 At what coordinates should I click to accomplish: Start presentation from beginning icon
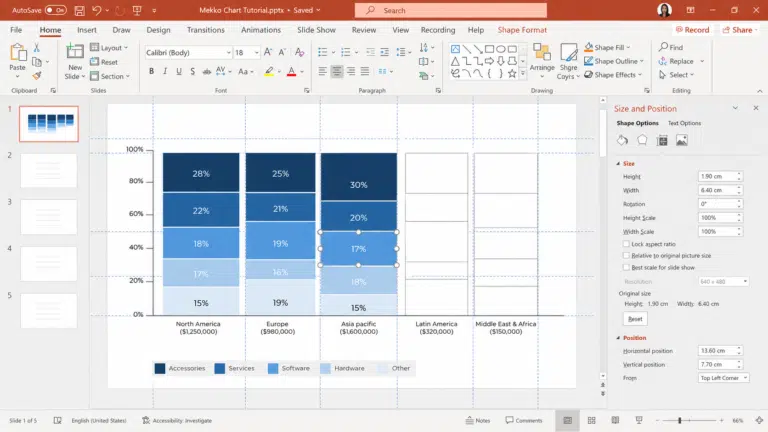[x=137, y=10]
